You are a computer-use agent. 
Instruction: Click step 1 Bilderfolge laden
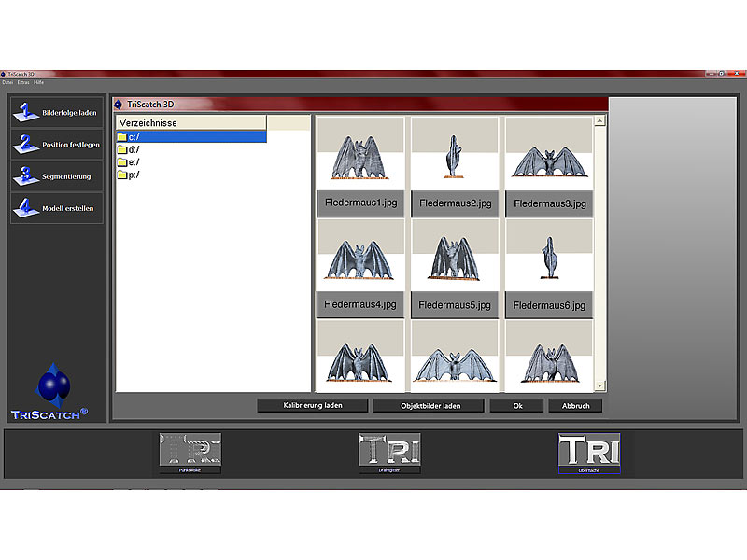coord(57,113)
